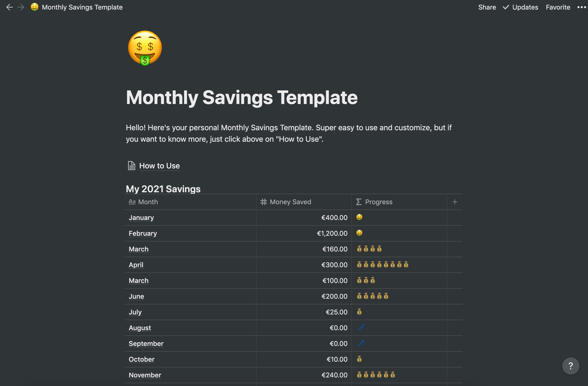588x386 pixels.
Task: Open the Updates panel
Action: point(525,7)
